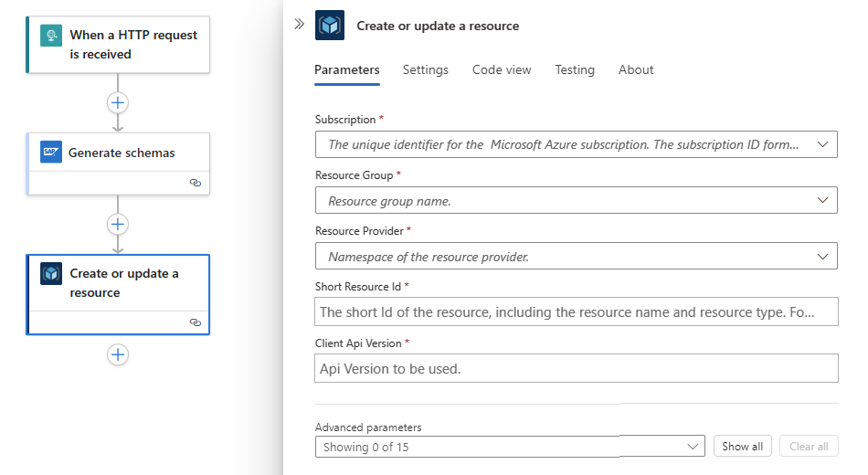Viewport: 868px width, 475px height.
Task: Add step after Create or update a resource
Action: [118, 354]
